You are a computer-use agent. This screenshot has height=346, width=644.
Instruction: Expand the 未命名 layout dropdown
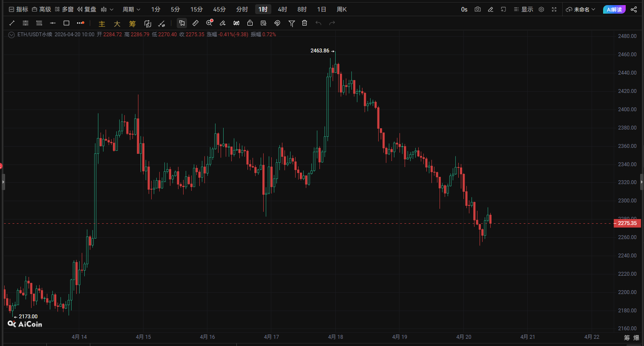pyautogui.click(x=581, y=9)
